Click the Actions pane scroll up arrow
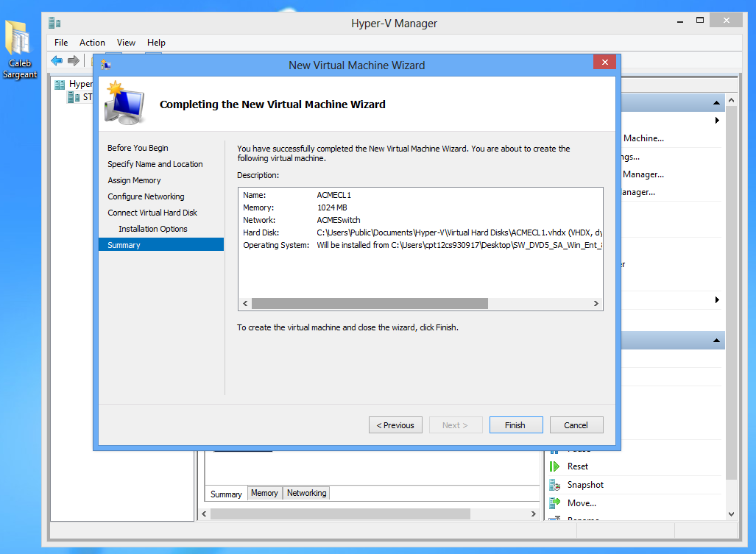This screenshot has height=554, width=756. pos(732,100)
